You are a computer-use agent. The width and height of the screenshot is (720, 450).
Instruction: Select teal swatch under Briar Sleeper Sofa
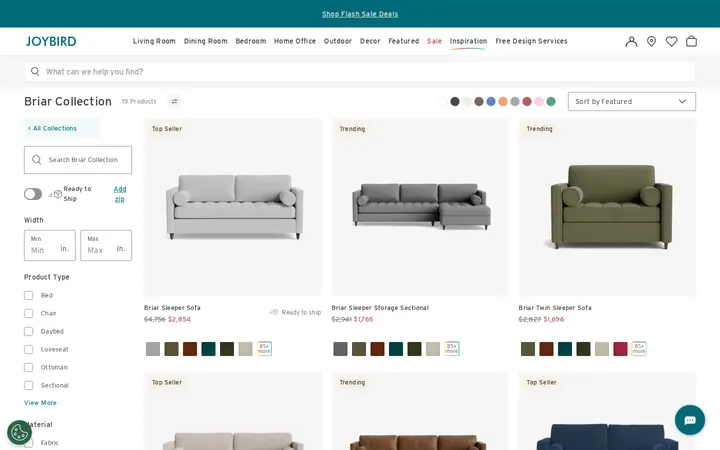coord(208,349)
